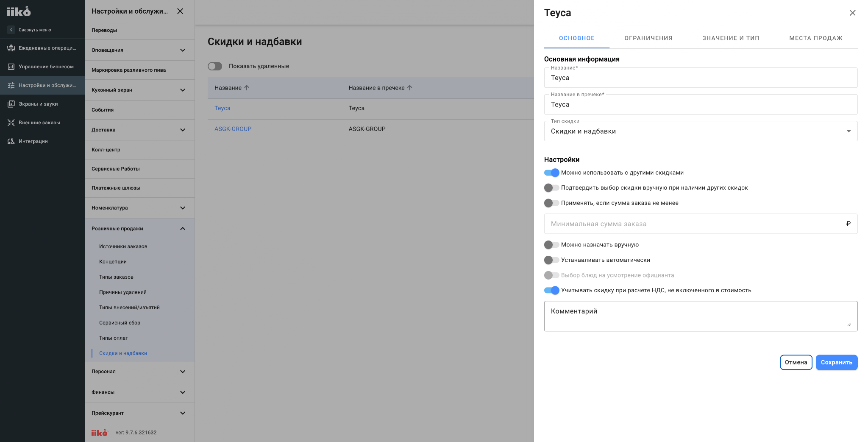Enable Устанавливать автоматически toggle
Viewport: 868px width, 442px height.
click(552, 260)
